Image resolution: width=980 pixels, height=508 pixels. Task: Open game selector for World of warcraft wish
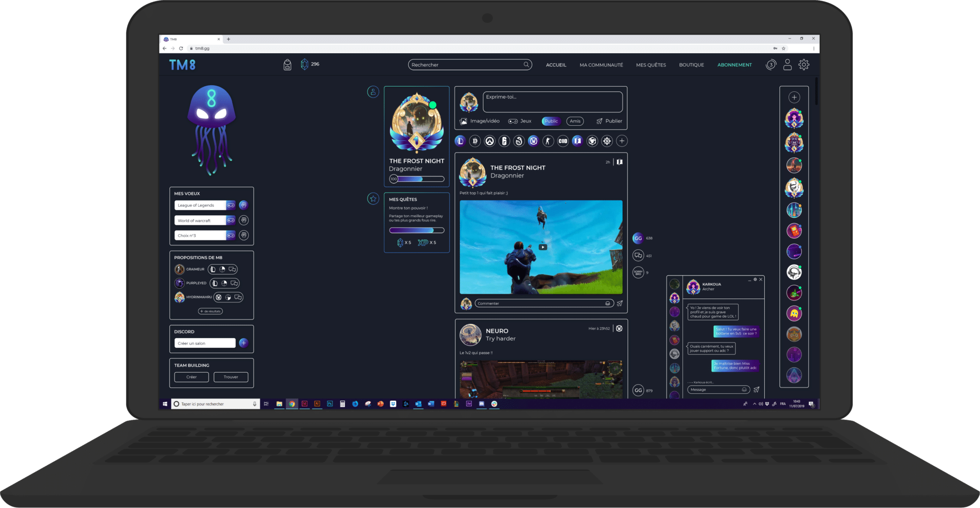231,221
